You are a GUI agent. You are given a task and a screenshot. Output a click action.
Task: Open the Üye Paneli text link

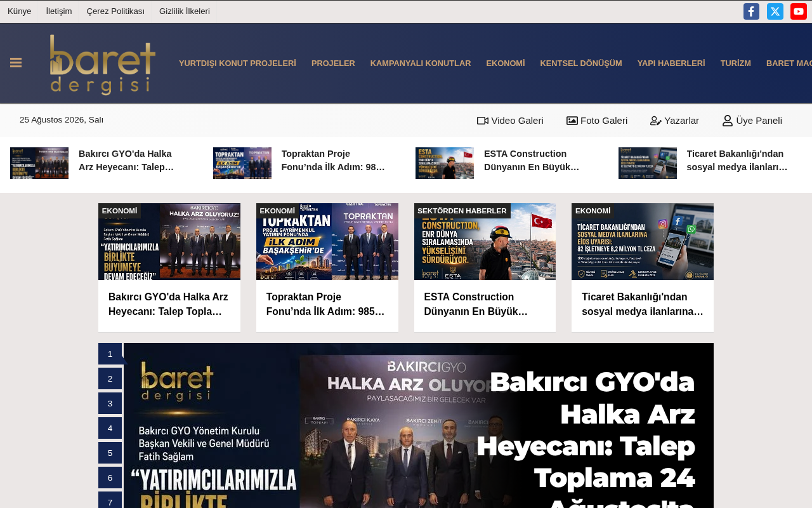759,121
